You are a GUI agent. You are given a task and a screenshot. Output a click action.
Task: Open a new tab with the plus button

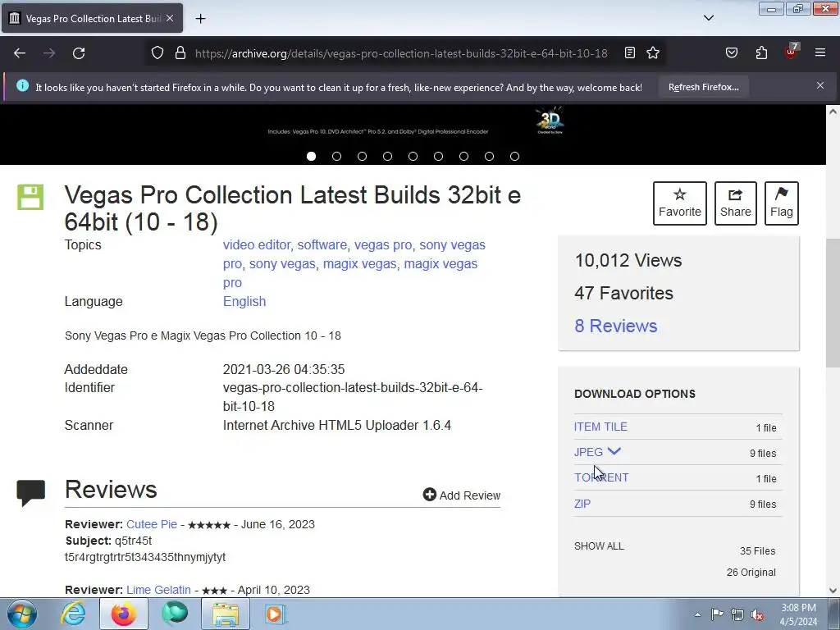point(200,19)
